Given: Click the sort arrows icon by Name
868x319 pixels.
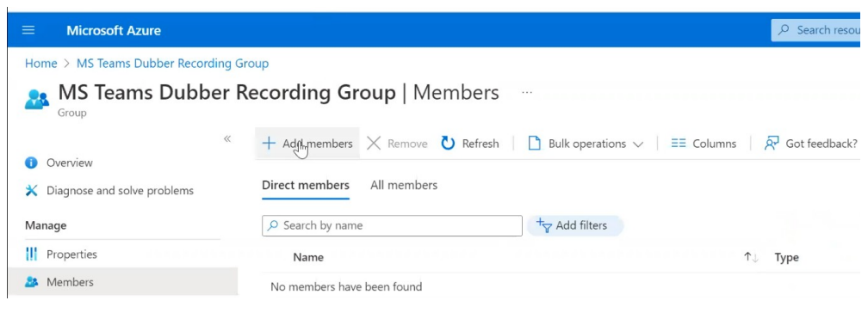Looking at the screenshot, I should click(x=751, y=257).
